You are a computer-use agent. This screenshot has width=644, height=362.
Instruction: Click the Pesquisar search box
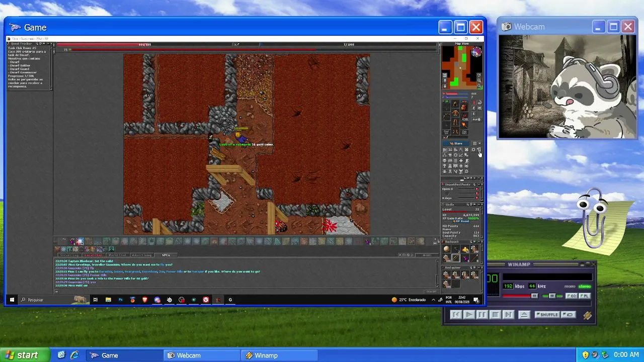(x=52, y=300)
